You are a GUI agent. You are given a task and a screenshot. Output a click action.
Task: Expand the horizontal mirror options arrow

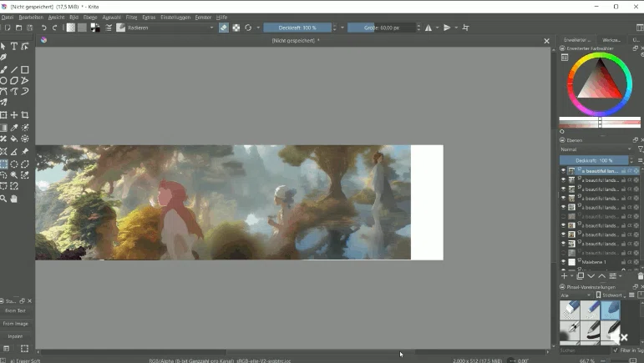[437, 28]
